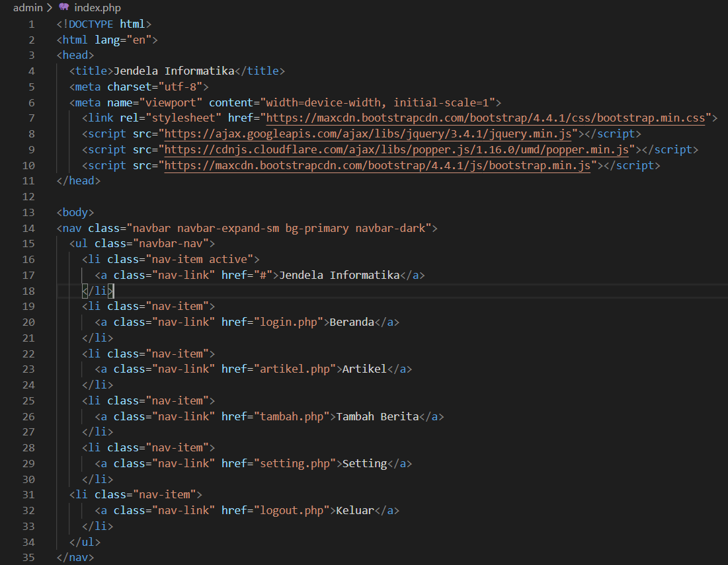Screen dimensions: 728x565
Task: Click the admin breadcrumb folder
Action: click(x=28, y=8)
